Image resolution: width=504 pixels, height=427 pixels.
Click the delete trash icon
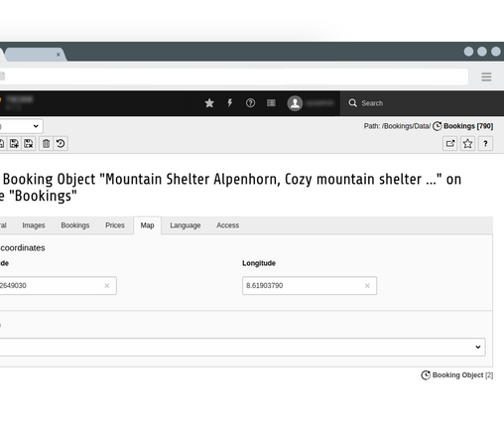(x=46, y=144)
